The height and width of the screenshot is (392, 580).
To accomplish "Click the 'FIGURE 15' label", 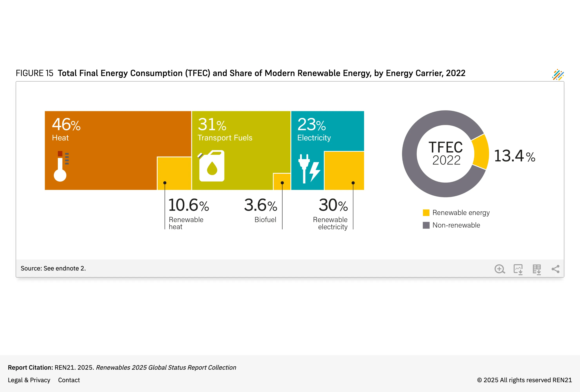I will pos(34,73).
